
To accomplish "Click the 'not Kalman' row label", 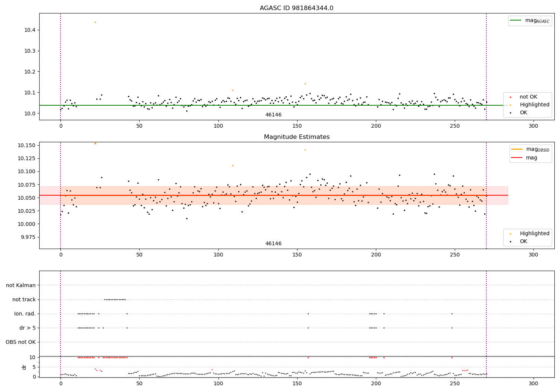I will click(x=21, y=286).
